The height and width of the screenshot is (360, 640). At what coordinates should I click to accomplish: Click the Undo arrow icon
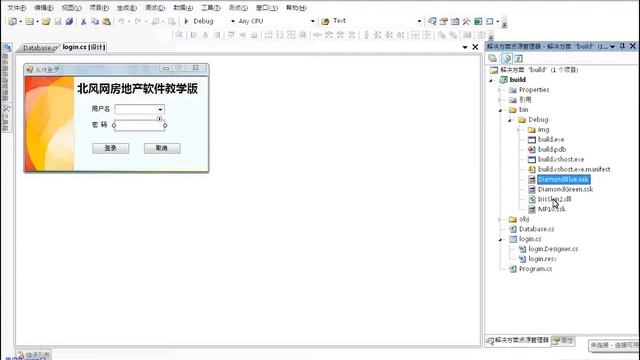pos(121,21)
